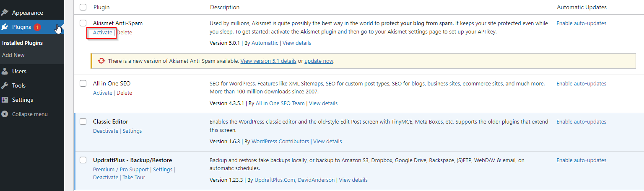The height and width of the screenshot is (191, 644).
Task: Click Akismet Anti-Spam plugin title
Action: pos(118,23)
